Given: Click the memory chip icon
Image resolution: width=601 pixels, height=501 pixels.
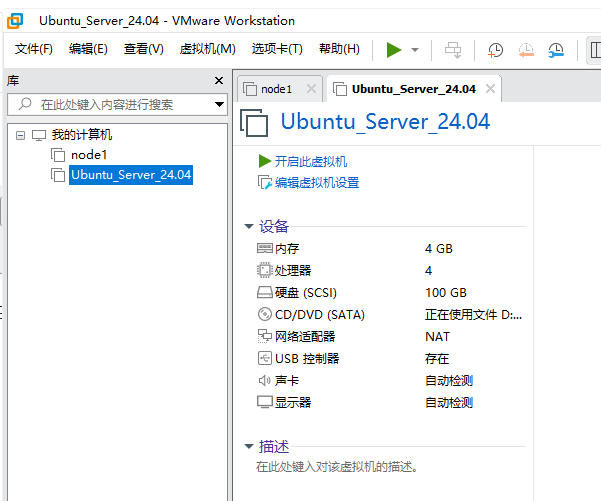Looking at the screenshot, I should [265, 248].
